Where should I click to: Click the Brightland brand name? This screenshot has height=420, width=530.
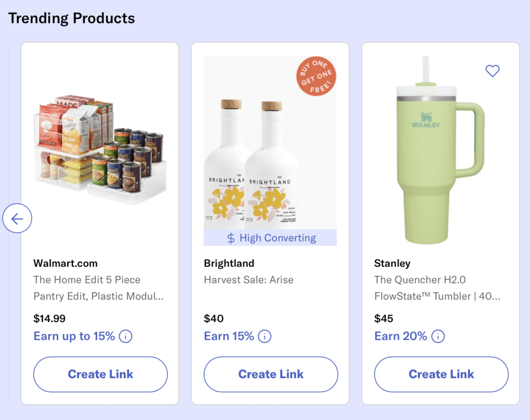[229, 263]
